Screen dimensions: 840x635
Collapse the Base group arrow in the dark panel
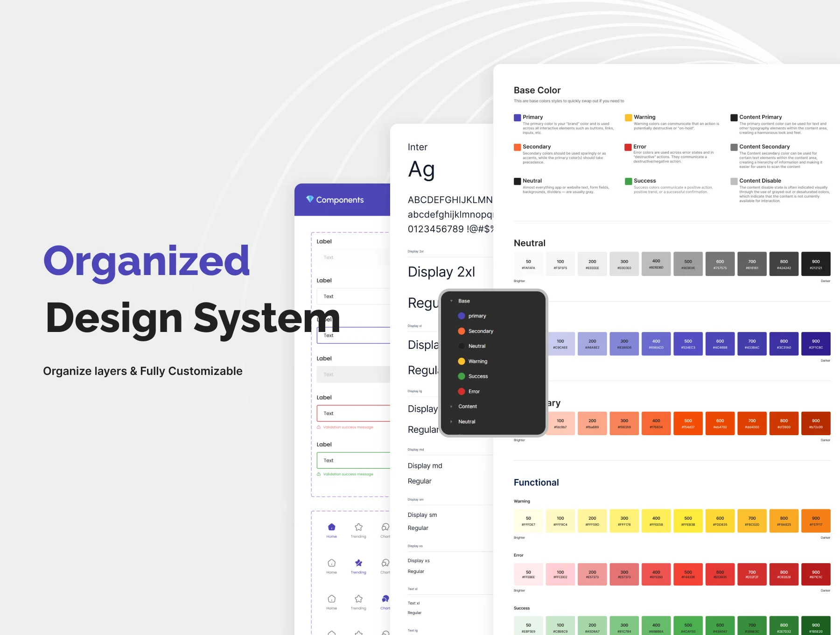pos(451,301)
